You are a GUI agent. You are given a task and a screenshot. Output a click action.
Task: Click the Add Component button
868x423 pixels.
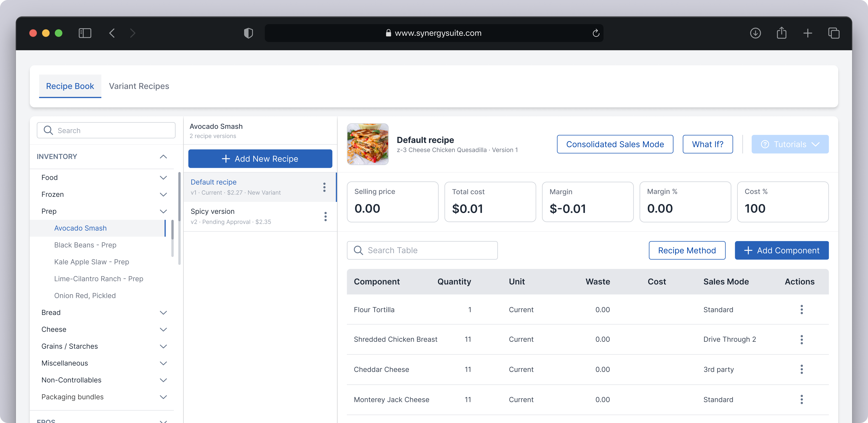point(781,250)
